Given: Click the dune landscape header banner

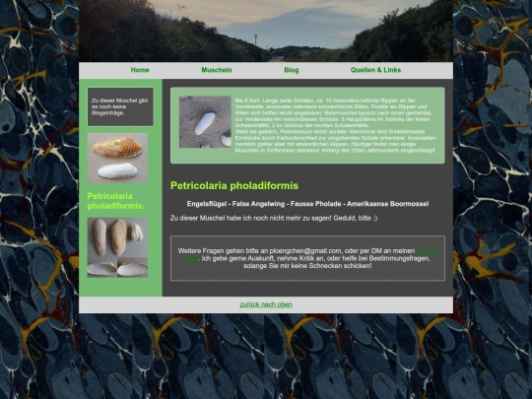Looking at the screenshot, I should pos(266,31).
